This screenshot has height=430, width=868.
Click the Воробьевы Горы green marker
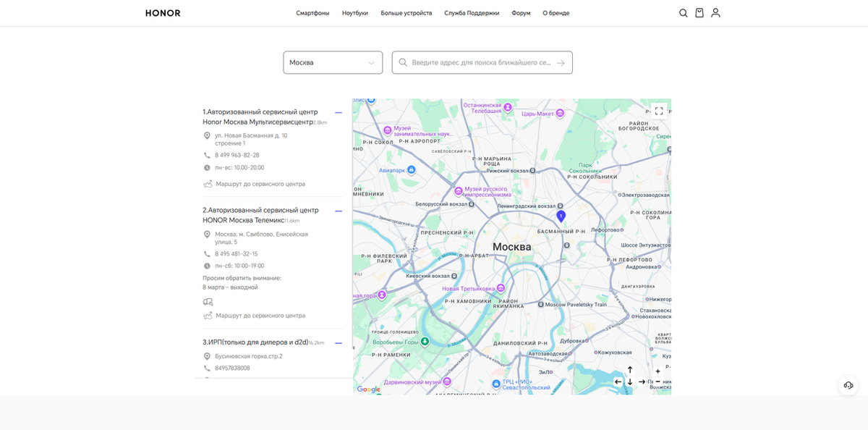click(x=425, y=341)
